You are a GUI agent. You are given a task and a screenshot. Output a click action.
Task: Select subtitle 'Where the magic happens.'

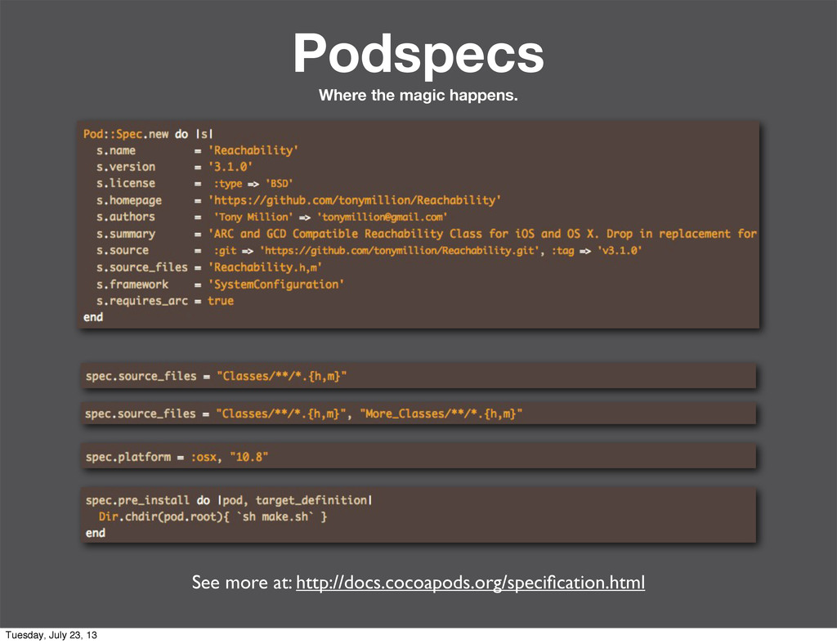[418, 96]
